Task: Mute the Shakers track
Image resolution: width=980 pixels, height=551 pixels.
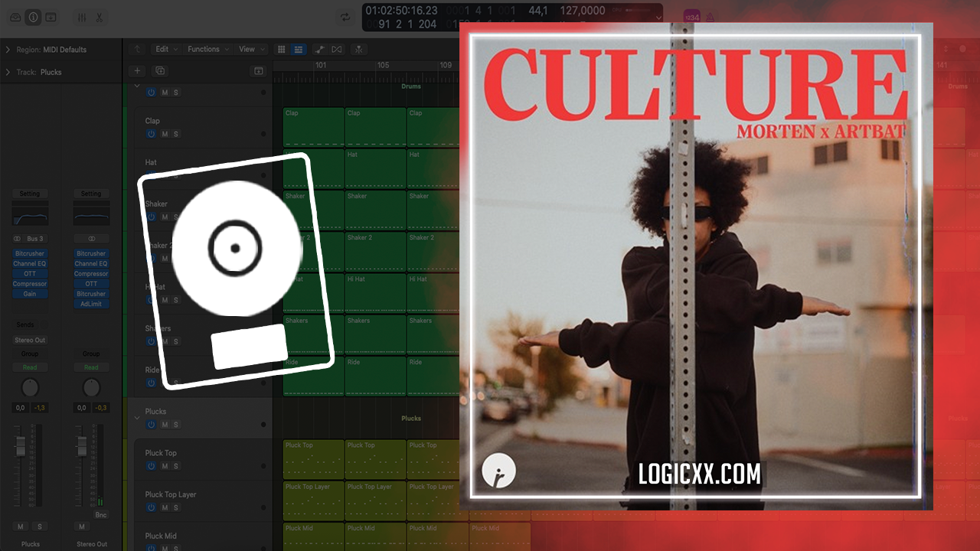Action: (165, 341)
